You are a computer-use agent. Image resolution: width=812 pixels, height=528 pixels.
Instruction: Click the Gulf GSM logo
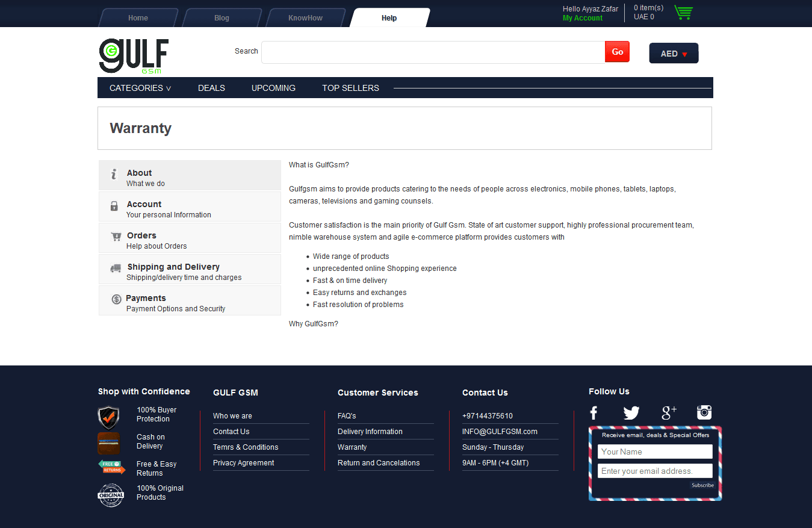[134, 57]
